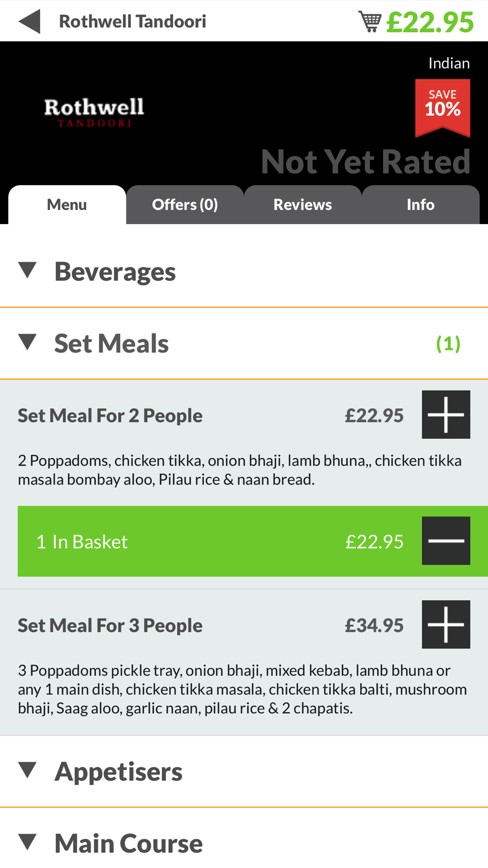Tap the back arrow icon
This screenshot has height=868, width=488.
click(29, 21)
